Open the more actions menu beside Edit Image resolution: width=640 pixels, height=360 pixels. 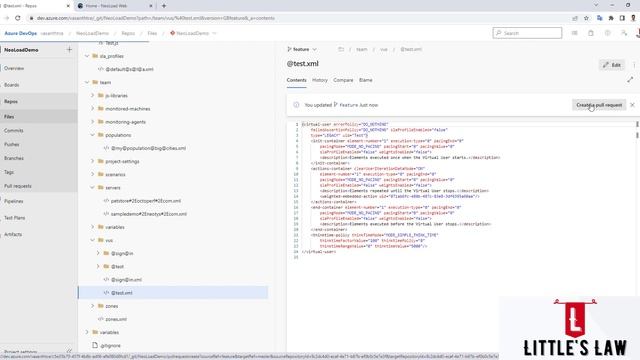click(x=634, y=65)
